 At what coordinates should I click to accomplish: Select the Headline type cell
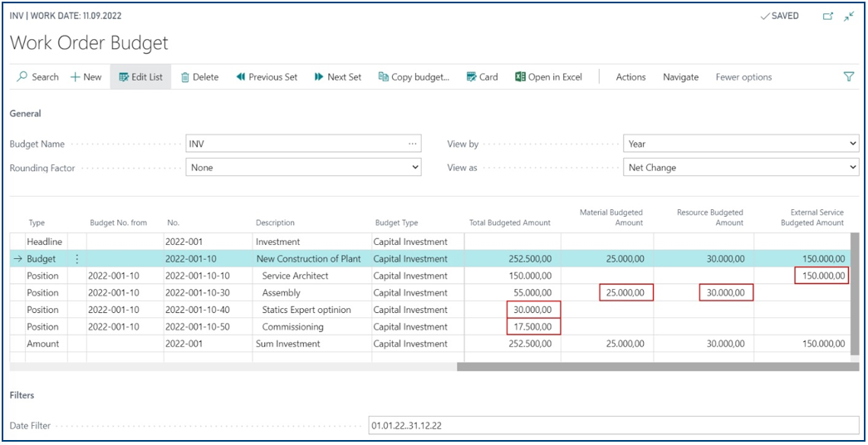click(45, 242)
